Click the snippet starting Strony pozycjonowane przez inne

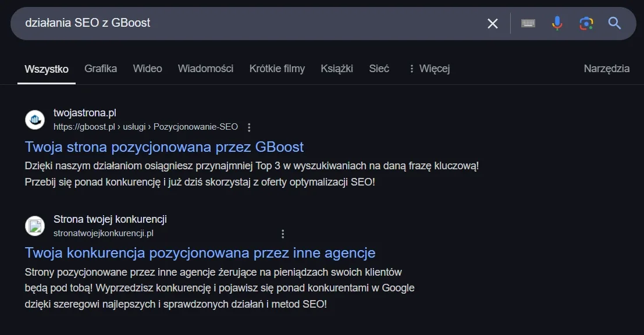220,288
